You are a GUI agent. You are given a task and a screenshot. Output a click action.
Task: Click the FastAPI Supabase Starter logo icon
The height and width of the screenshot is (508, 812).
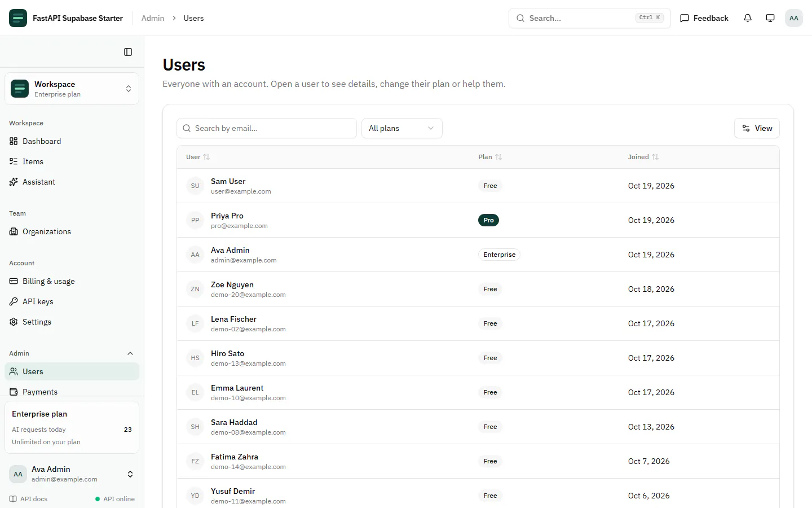click(x=18, y=18)
